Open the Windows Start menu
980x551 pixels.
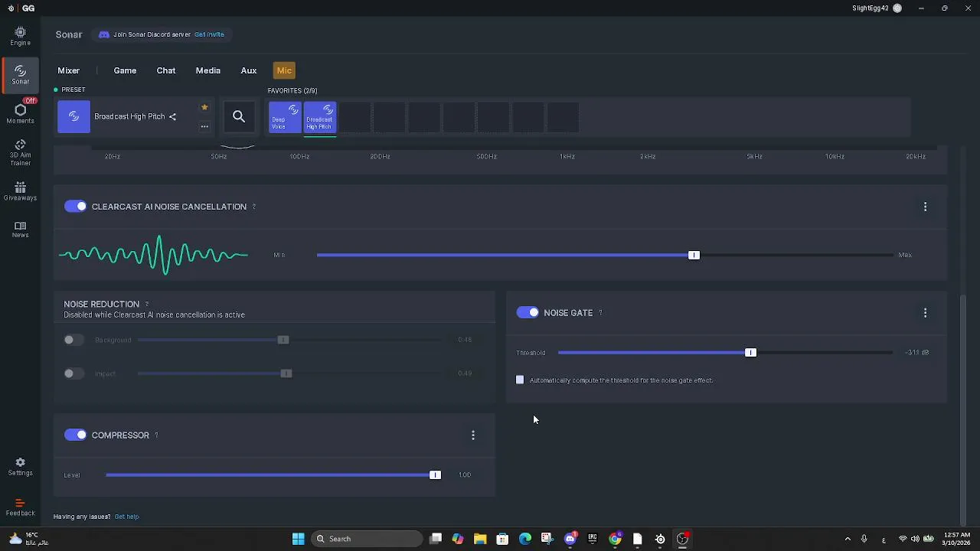click(x=298, y=539)
